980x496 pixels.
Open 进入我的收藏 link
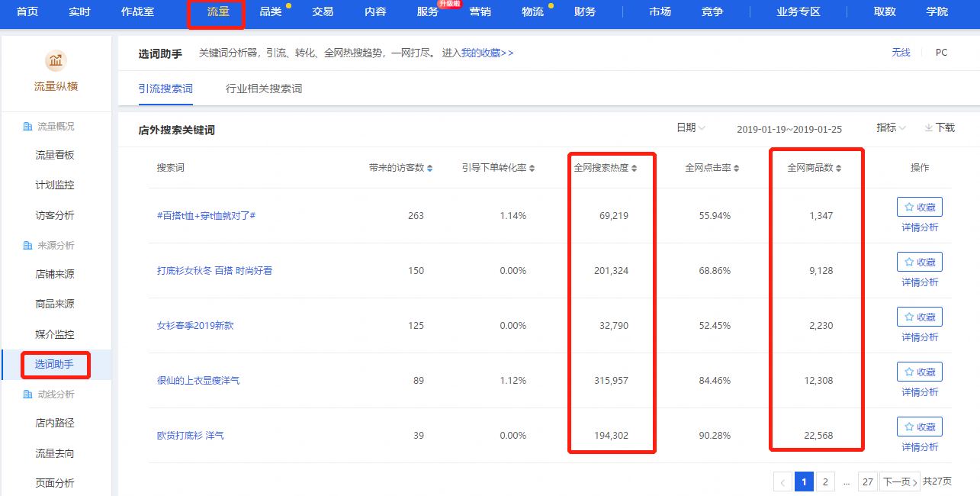[478, 53]
